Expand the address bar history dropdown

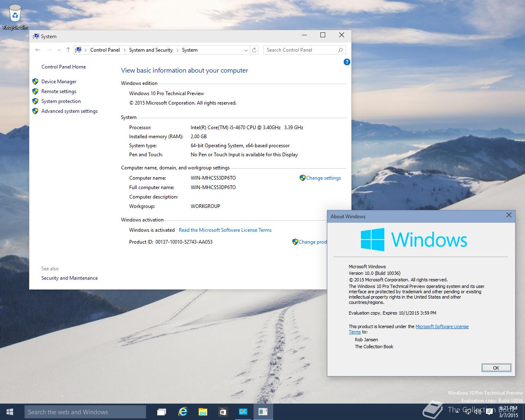pos(246,50)
